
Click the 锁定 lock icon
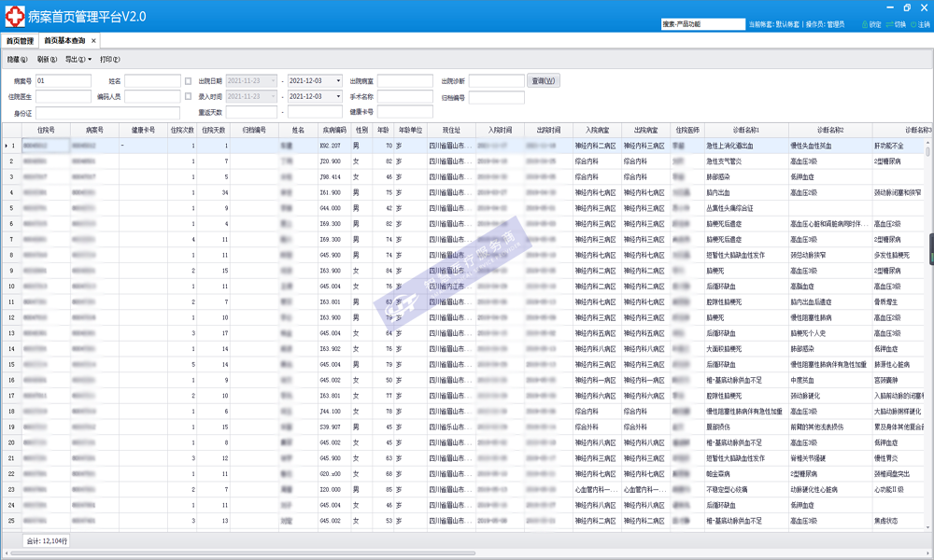(x=865, y=24)
